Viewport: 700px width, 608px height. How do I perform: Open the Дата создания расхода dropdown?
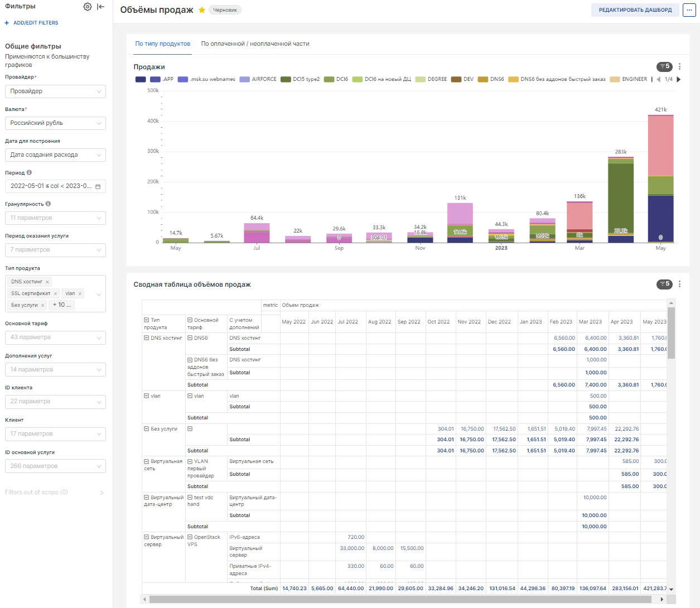pyautogui.click(x=55, y=155)
